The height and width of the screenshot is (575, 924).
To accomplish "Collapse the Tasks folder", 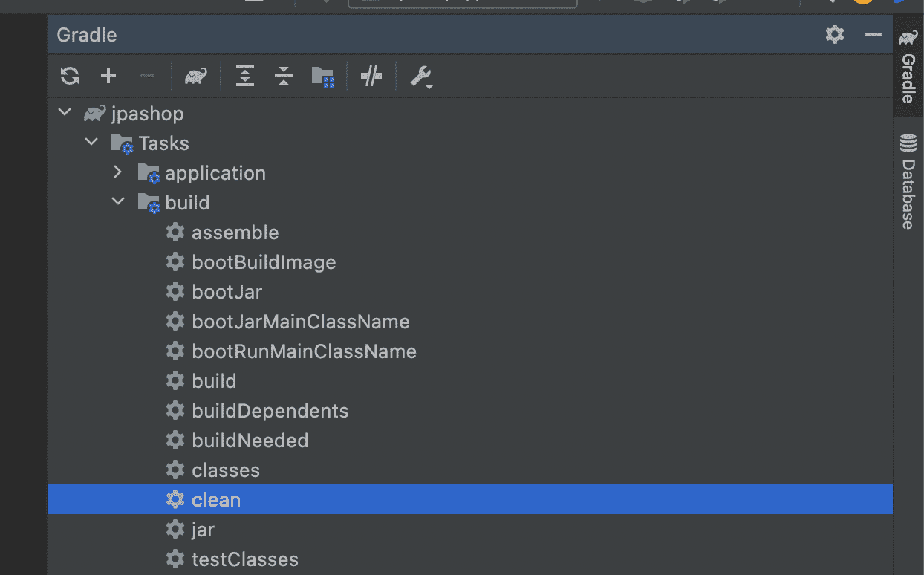I will [91, 143].
